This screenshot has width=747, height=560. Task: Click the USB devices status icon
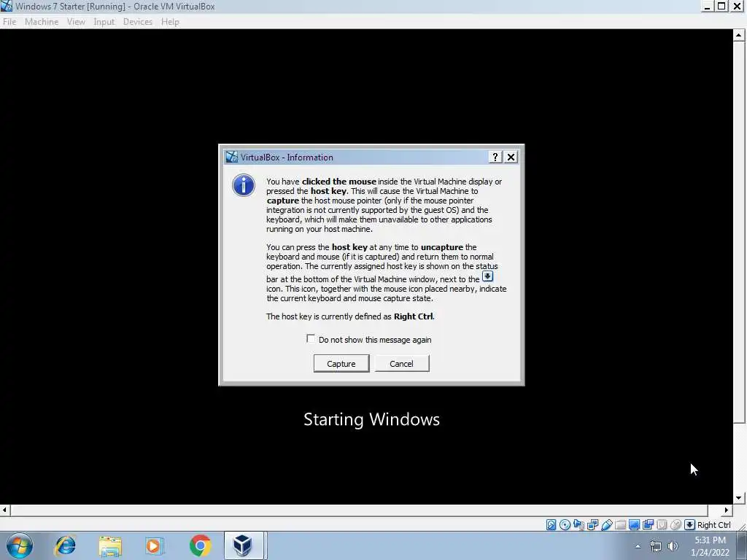coord(606,525)
